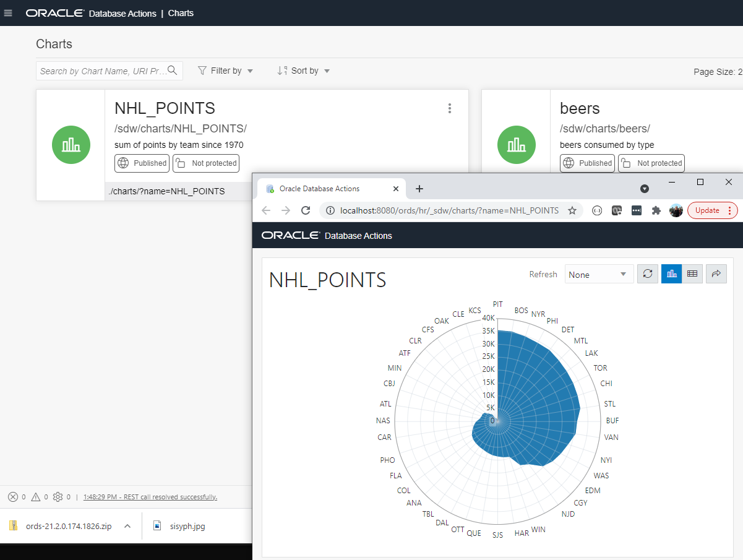Click the errors count icon in status bar

tap(13, 497)
